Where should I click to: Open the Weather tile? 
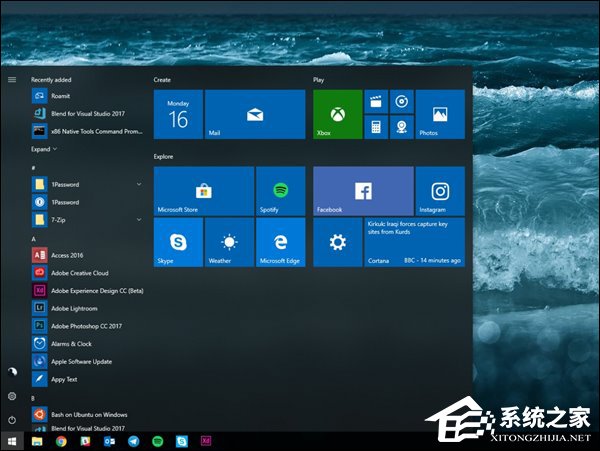(x=230, y=242)
